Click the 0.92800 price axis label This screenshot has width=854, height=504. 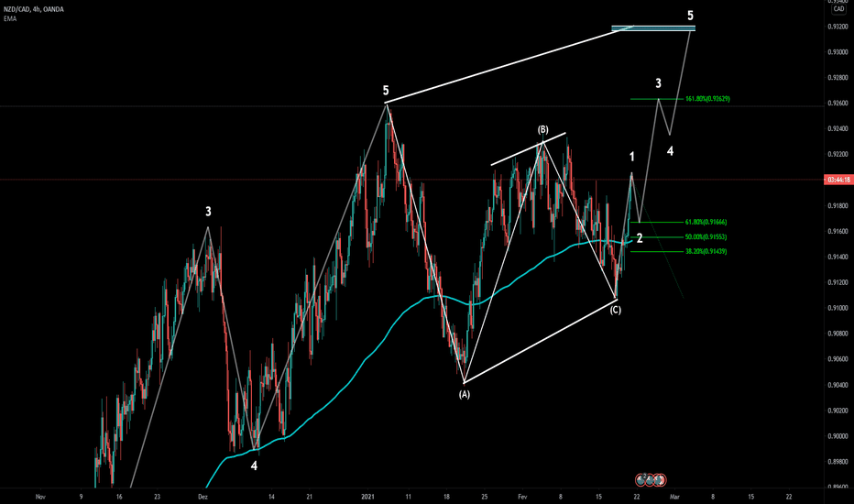(x=838, y=78)
